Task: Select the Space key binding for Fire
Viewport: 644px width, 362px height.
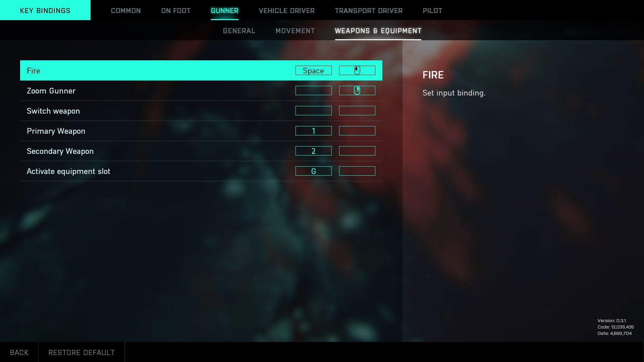Action: click(x=313, y=70)
